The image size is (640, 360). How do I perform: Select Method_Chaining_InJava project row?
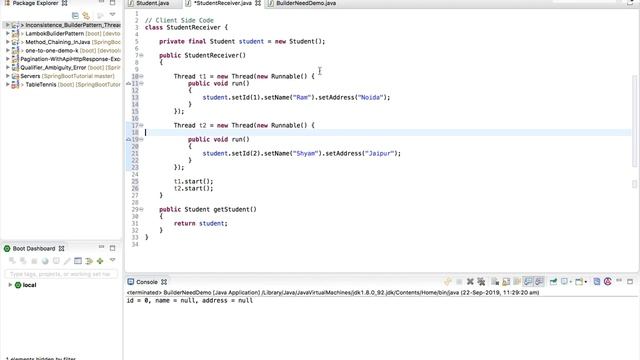coord(62,42)
